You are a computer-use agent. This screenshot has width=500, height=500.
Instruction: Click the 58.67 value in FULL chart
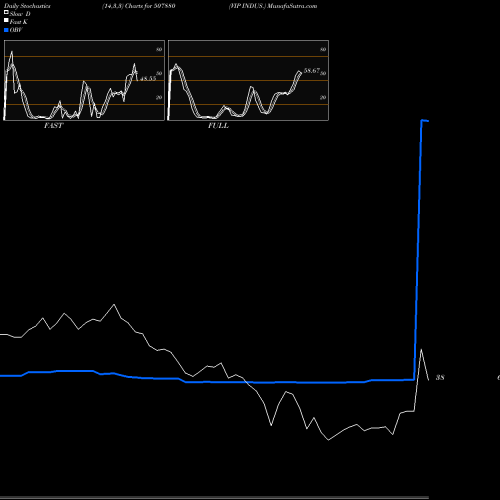tap(312, 71)
